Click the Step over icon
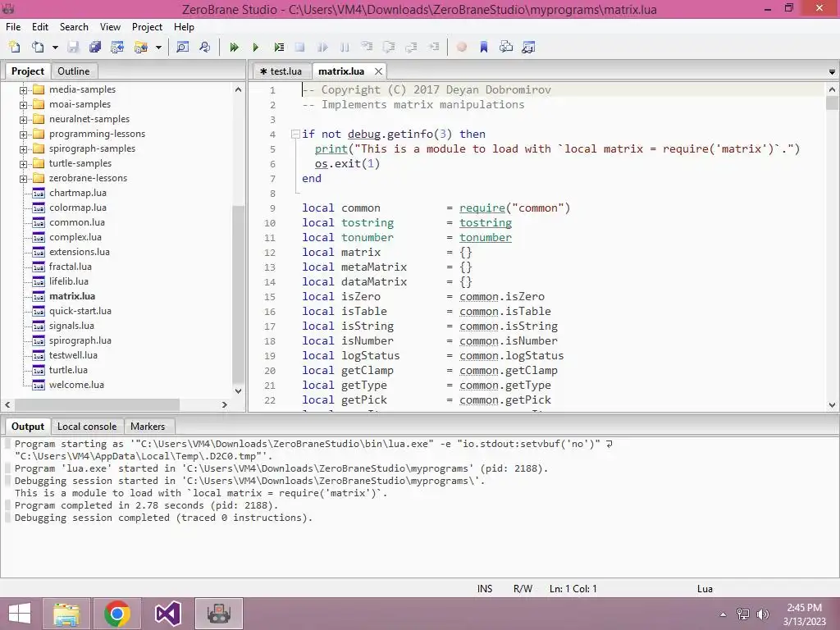The image size is (840, 630). 389,47
